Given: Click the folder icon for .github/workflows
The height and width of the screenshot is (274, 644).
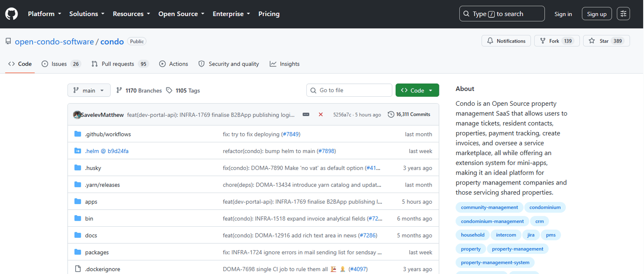Looking at the screenshot, I should pyautogui.click(x=77, y=134).
